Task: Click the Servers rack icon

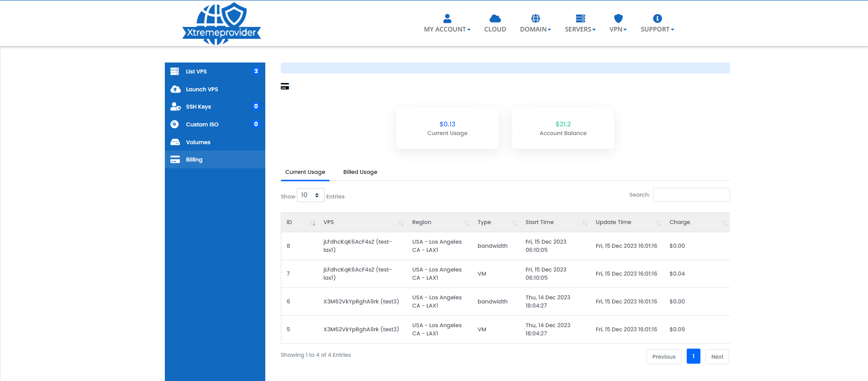Action: pyautogui.click(x=580, y=18)
